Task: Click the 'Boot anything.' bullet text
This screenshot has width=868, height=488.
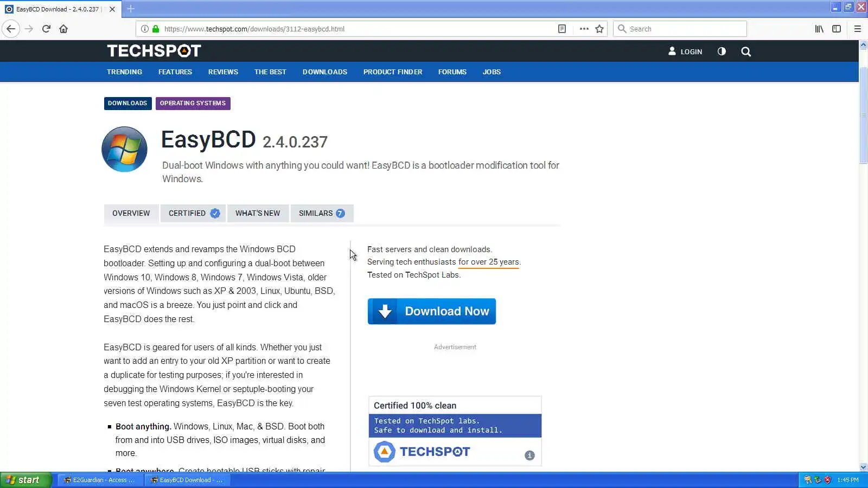Action: (x=143, y=427)
